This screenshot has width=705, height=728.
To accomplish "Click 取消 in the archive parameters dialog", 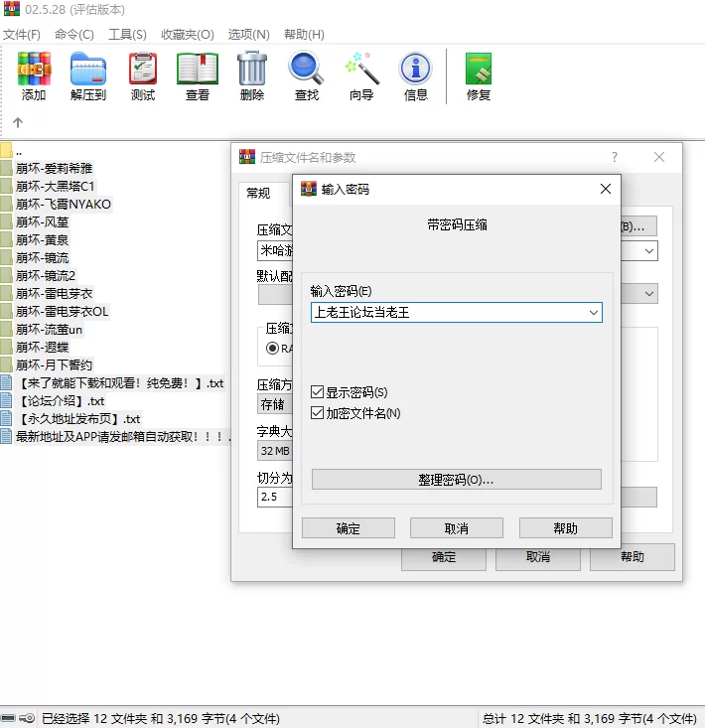I will point(538,559).
